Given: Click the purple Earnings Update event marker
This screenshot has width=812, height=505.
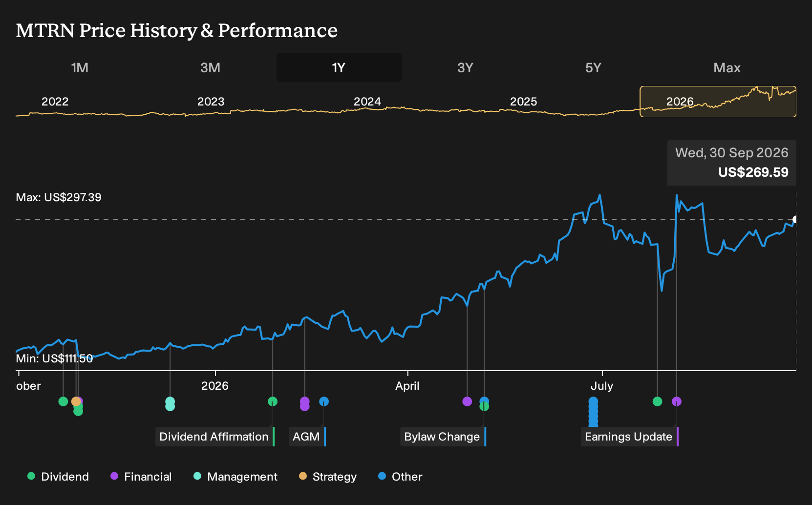Looking at the screenshot, I should point(677,401).
